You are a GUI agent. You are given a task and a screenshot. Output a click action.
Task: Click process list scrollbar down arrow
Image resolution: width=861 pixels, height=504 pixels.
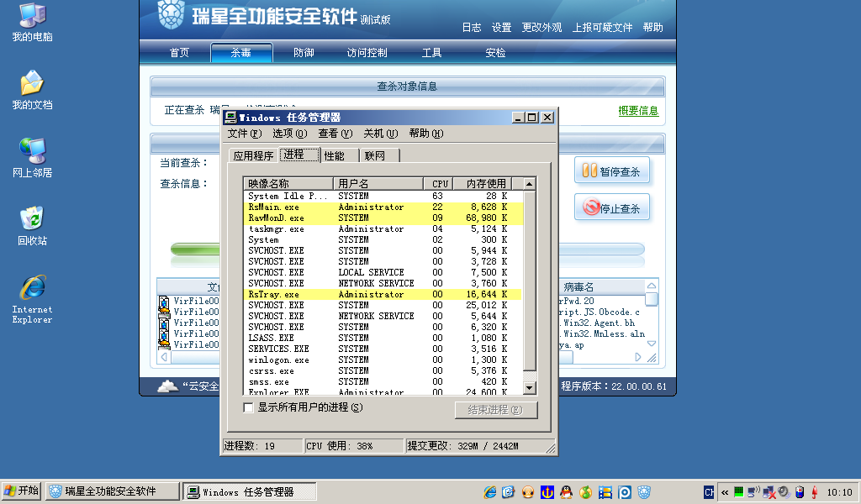(x=530, y=388)
